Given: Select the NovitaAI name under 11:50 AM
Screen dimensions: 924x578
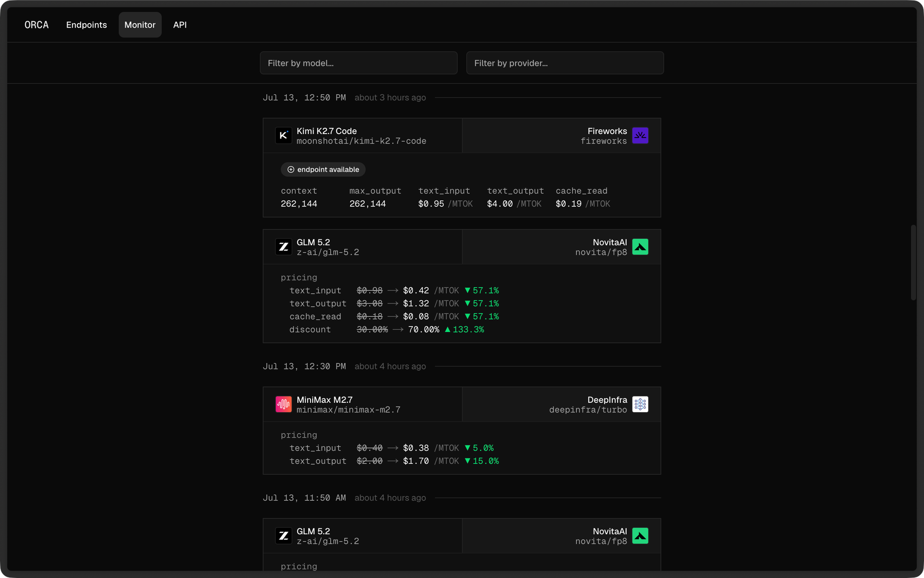Looking at the screenshot, I should pos(610,531).
